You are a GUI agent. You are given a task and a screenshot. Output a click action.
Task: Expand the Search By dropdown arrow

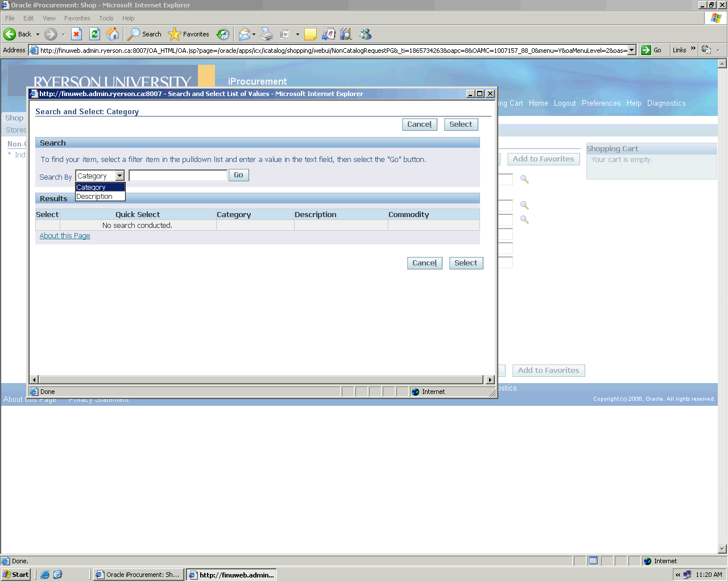(119, 176)
